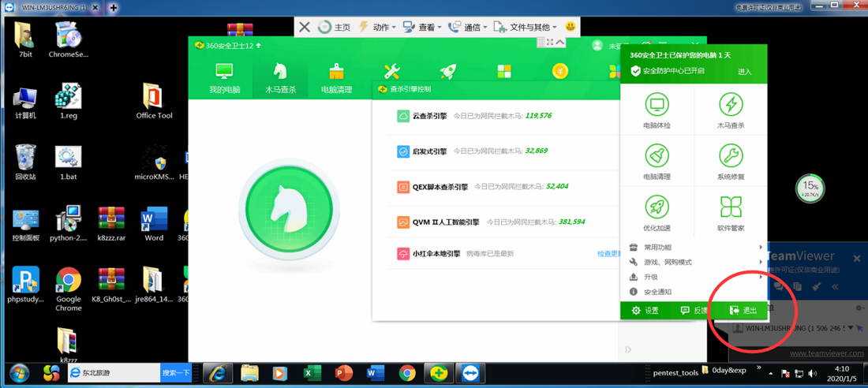The height and width of the screenshot is (388, 868).
Task: Expand the 常用功能 submenu
Action: [x=694, y=247]
